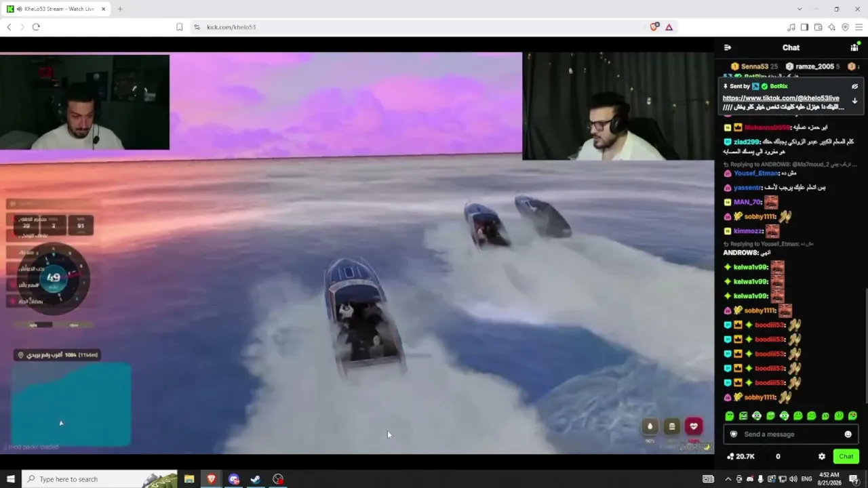868x488 pixels.
Task: Switch to Brave browser in taskbar
Action: coord(212,479)
